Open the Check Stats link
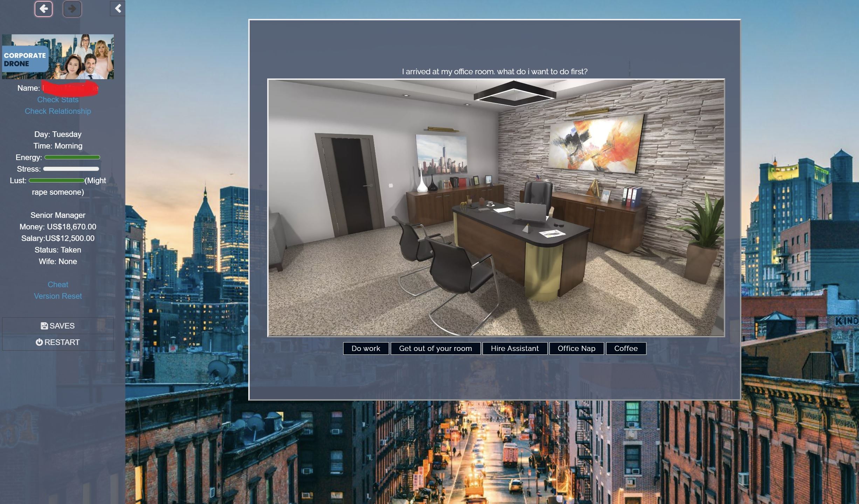The height and width of the screenshot is (504, 859). [58, 99]
